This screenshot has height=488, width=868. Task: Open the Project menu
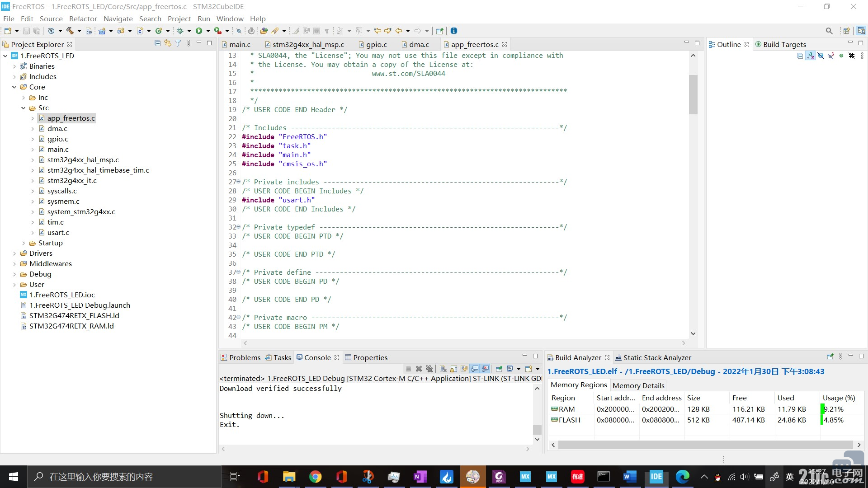(x=179, y=19)
